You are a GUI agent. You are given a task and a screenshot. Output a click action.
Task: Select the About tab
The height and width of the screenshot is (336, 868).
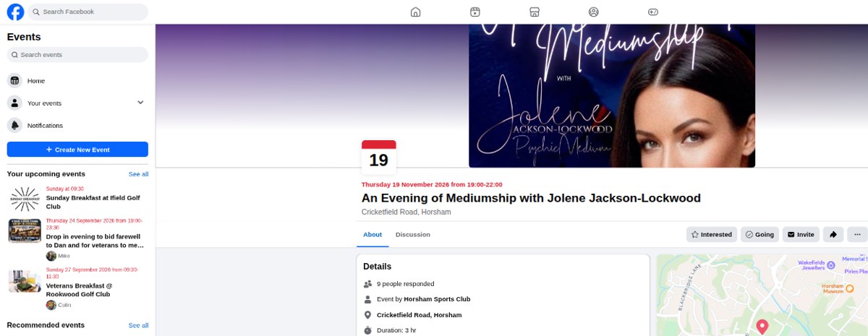point(373,235)
